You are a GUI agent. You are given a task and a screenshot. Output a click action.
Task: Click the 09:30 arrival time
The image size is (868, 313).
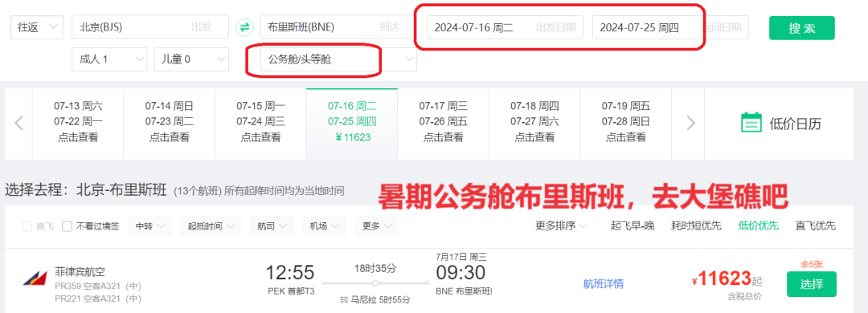coord(461,272)
